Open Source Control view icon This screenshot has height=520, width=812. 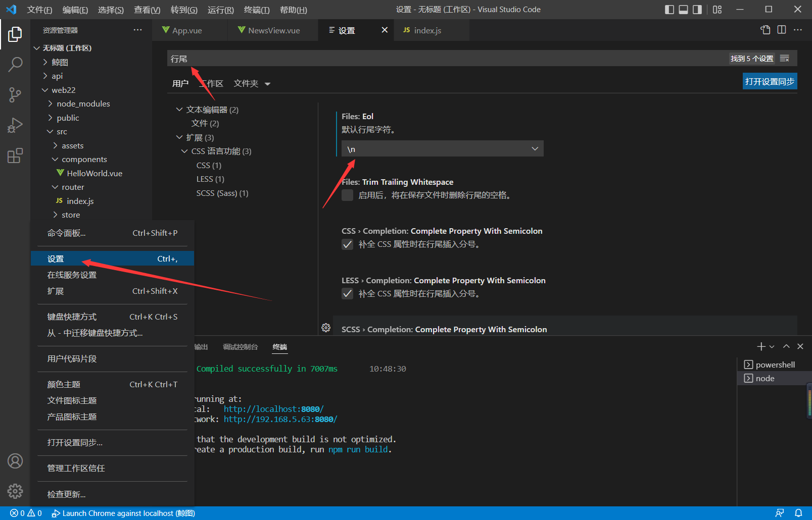point(15,94)
